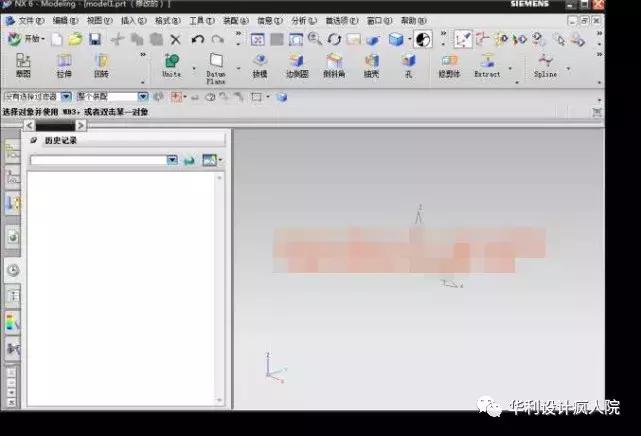
Task: Expand the 整个装配 scope dropdown
Action: click(143, 96)
